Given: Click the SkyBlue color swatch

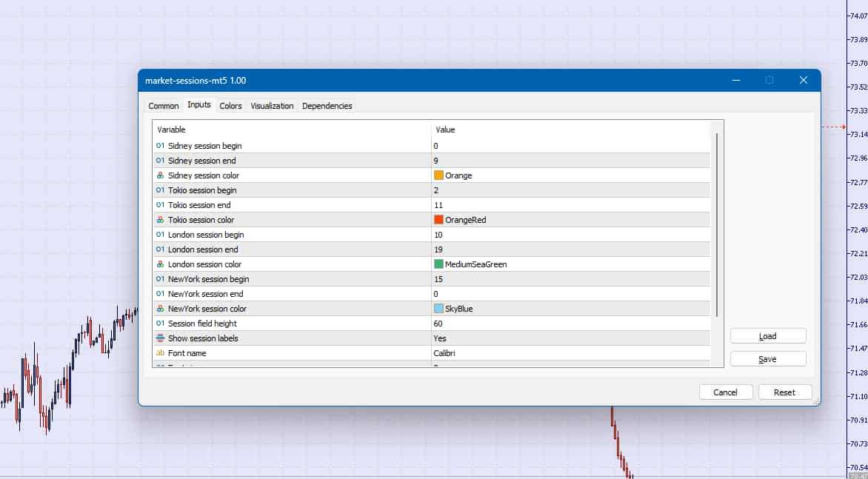Looking at the screenshot, I should [439, 309].
